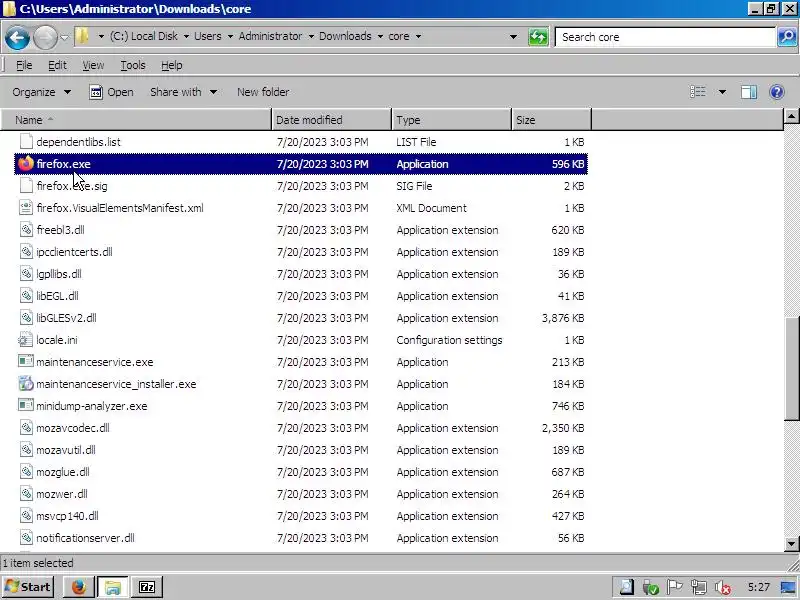Sort by the Type column header

click(451, 120)
